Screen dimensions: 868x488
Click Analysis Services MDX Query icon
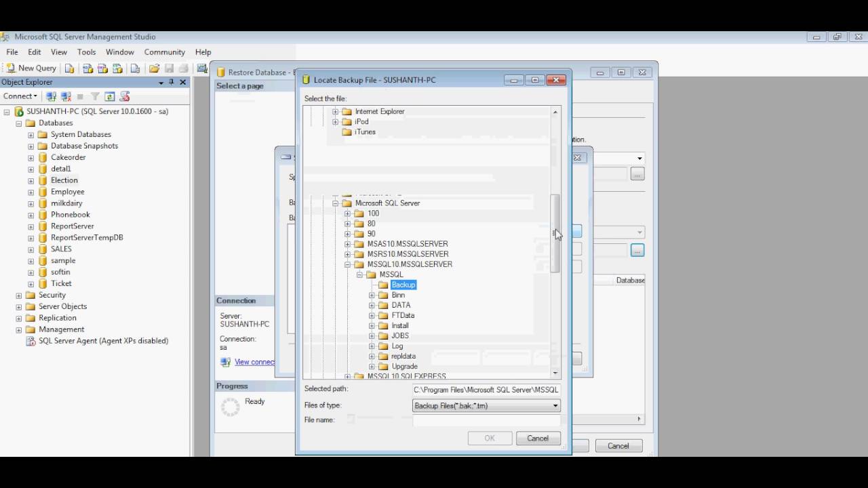[x=87, y=68]
